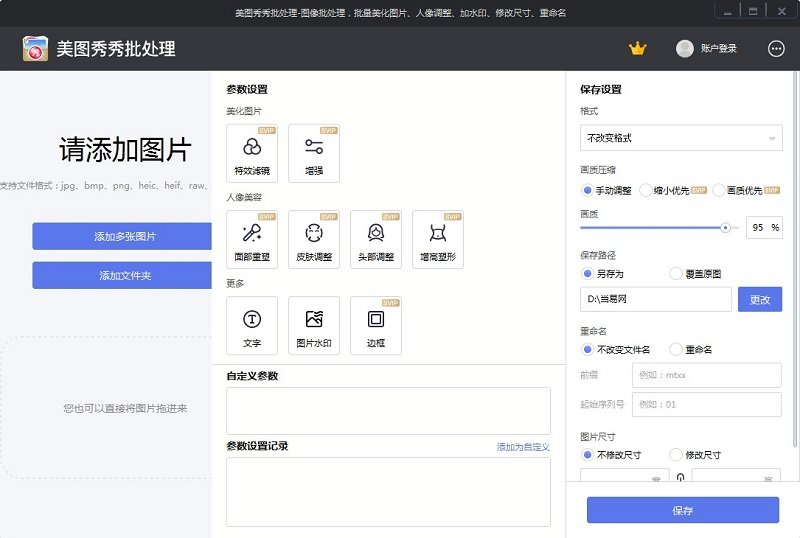Open the 增强 enhance adjustment tool
Image resolution: width=800 pixels, height=538 pixels.
[x=314, y=153]
